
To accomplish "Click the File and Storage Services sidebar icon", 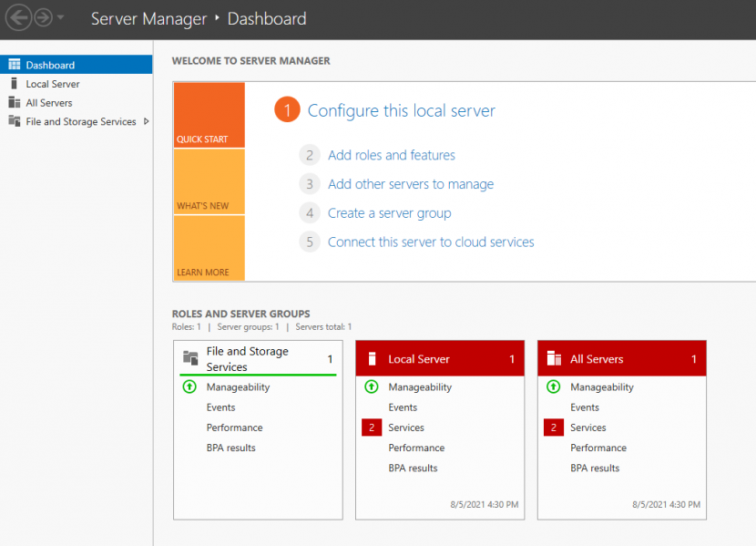I will [13, 121].
